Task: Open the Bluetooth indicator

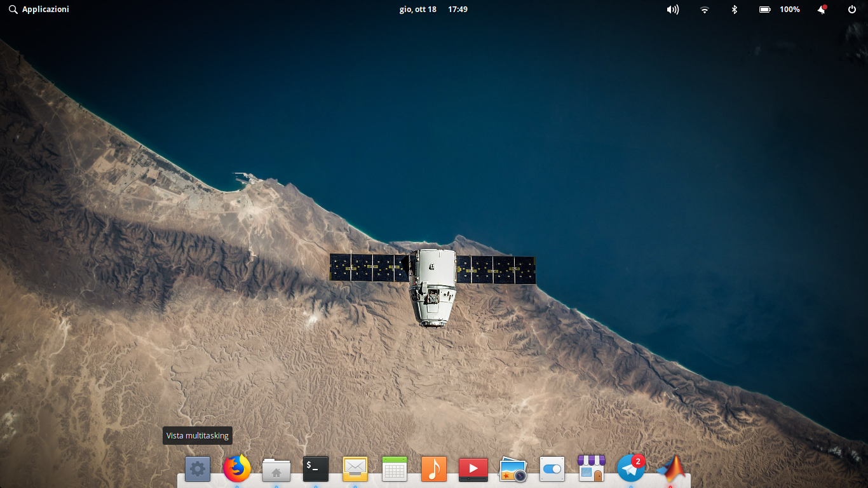Action: pos(735,10)
